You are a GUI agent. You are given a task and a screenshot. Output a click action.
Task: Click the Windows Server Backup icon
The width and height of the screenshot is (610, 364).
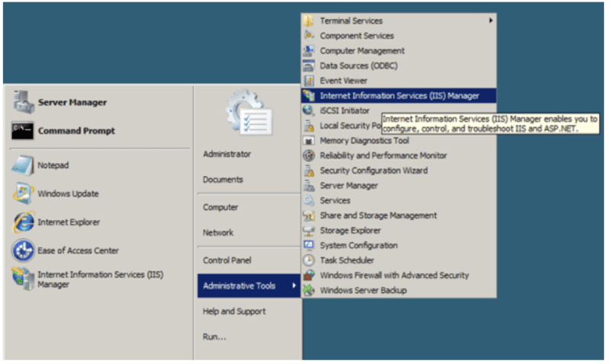309,290
